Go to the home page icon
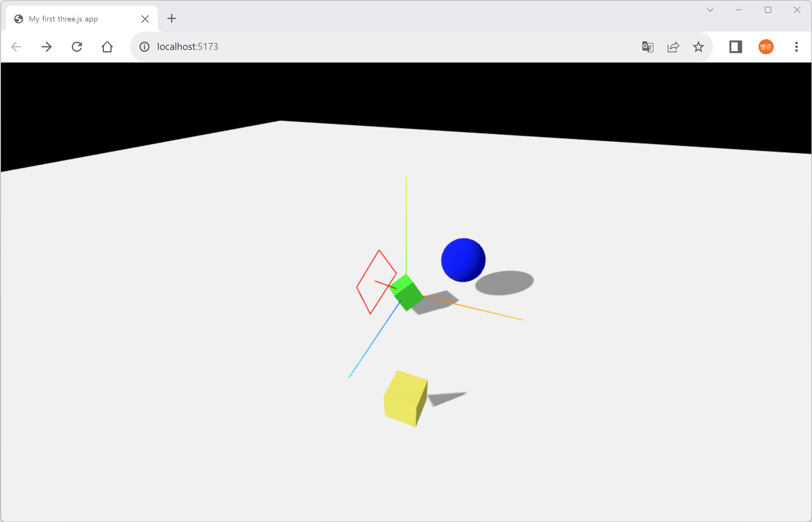Viewport: 812px width, 522px height. [107, 47]
